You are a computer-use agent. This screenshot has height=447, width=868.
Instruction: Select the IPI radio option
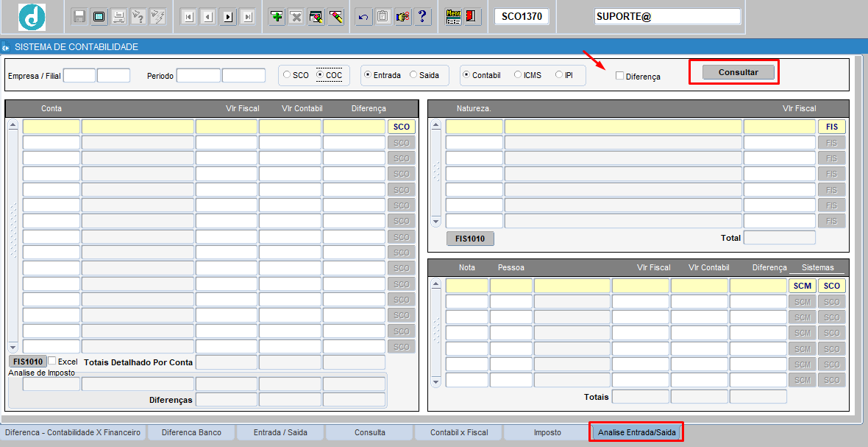558,75
